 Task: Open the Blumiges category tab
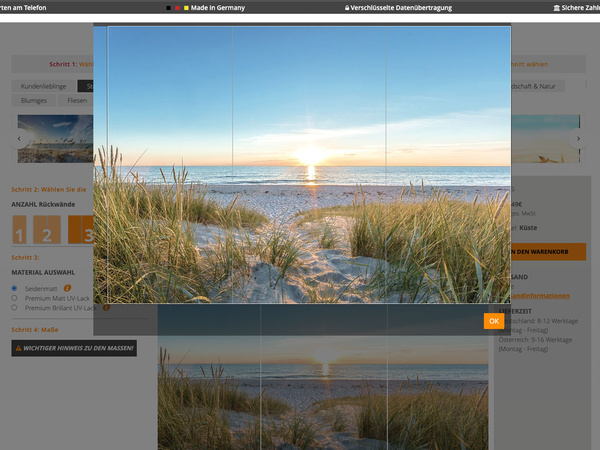point(34,100)
